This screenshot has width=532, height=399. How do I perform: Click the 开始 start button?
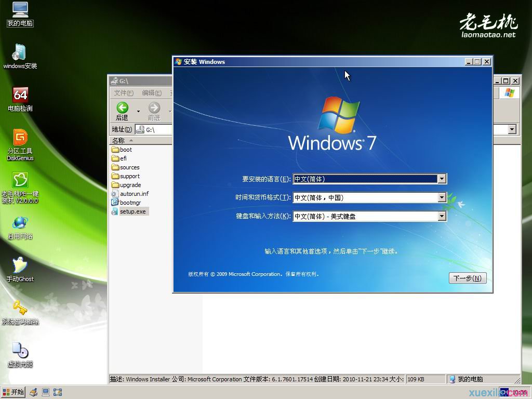[14, 392]
